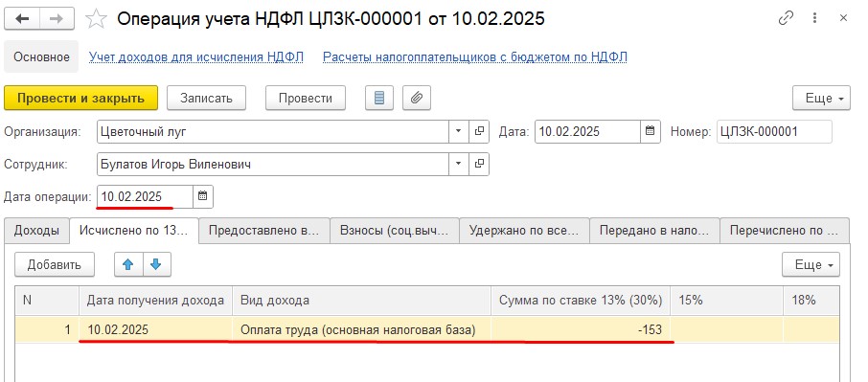The image size is (868, 382).
Task: Select the -153 amount cell
Action: point(581,330)
